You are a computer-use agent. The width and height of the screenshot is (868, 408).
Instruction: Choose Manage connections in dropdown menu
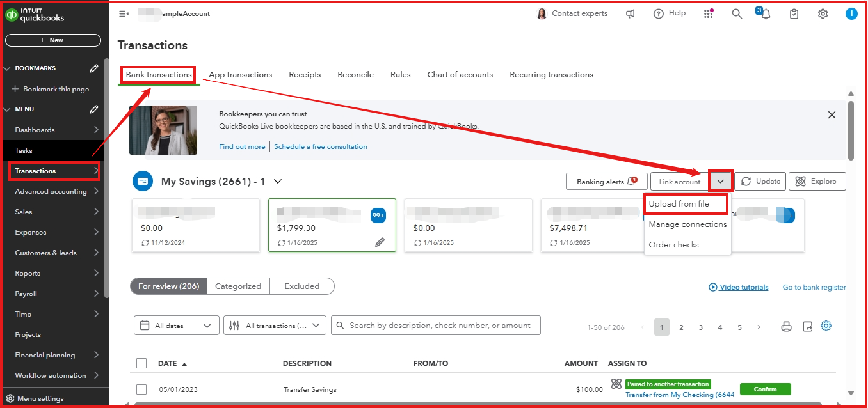(x=687, y=224)
